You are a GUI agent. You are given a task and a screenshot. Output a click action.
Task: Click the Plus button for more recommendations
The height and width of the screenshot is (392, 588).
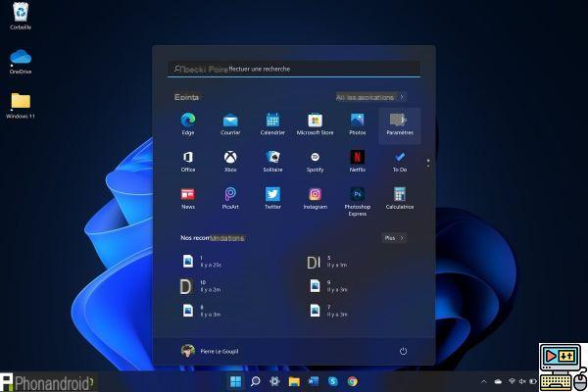[x=394, y=238]
